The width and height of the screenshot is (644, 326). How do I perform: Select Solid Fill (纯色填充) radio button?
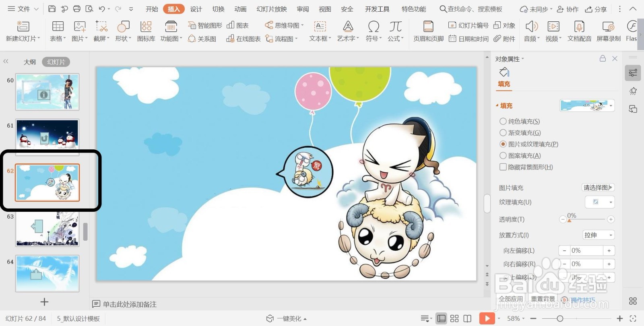click(x=503, y=121)
